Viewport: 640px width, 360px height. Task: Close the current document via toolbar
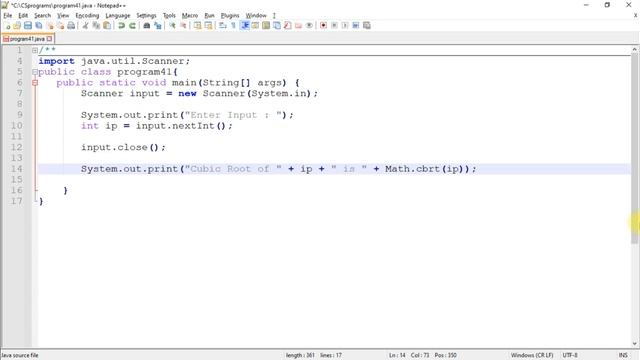tap(50, 26)
